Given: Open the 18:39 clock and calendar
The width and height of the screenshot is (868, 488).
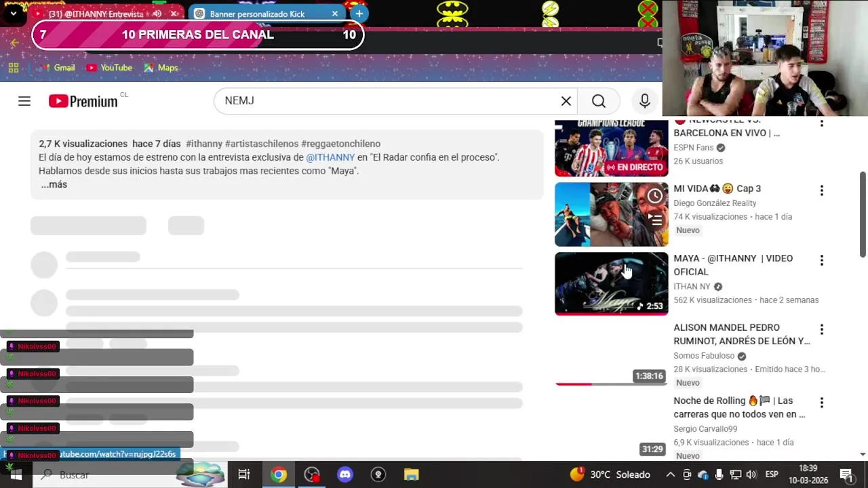Looking at the screenshot, I should click(x=808, y=474).
